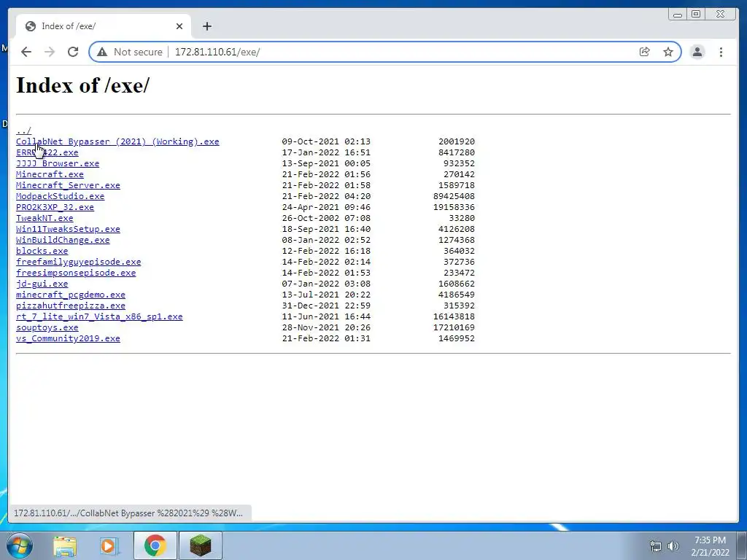Click the date 09-Oct-2021 02:13
Image resolution: width=747 pixels, height=560 pixels.
pos(326,141)
